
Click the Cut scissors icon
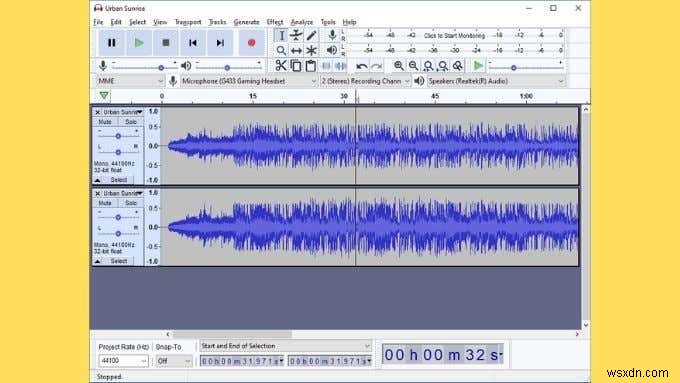281,65
